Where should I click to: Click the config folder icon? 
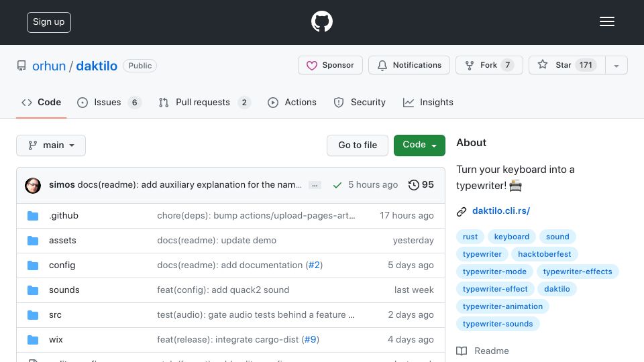point(33,265)
